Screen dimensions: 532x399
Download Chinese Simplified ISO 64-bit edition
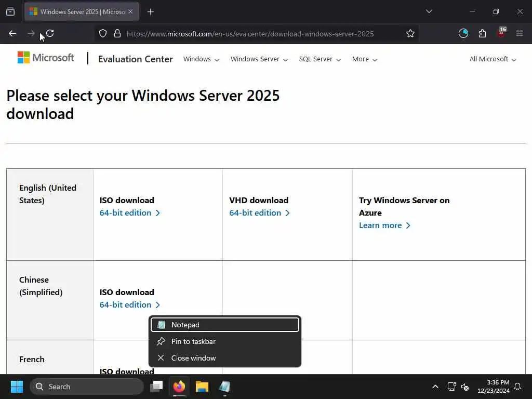[129, 304]
